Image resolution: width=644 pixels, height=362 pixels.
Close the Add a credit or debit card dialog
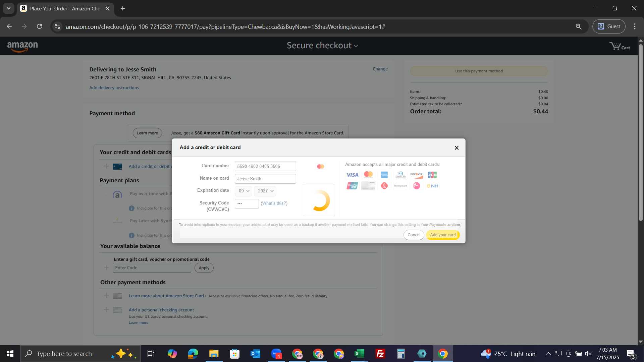pos(457,148)
